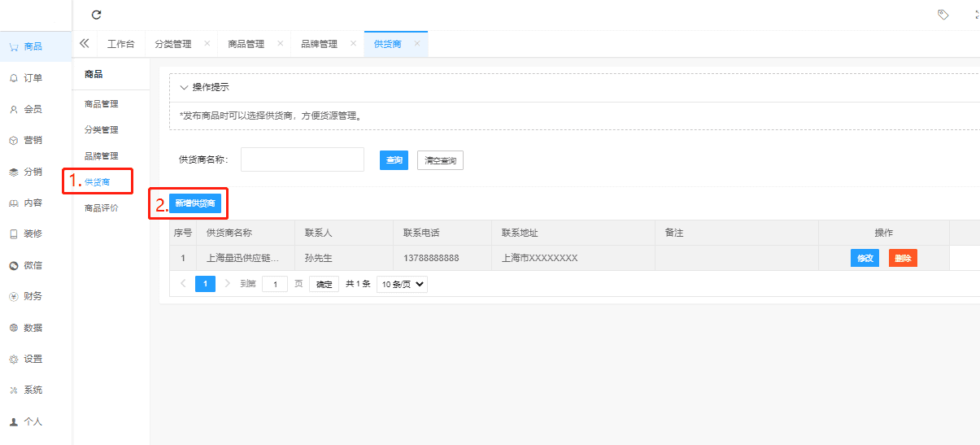Click the blue 查询 button

[394, 160]
